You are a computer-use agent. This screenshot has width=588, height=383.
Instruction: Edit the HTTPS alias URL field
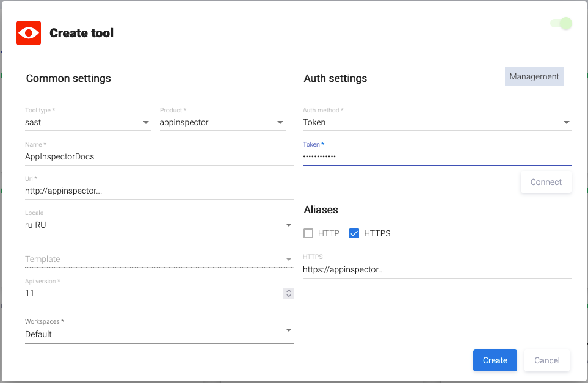pos(437,269)
